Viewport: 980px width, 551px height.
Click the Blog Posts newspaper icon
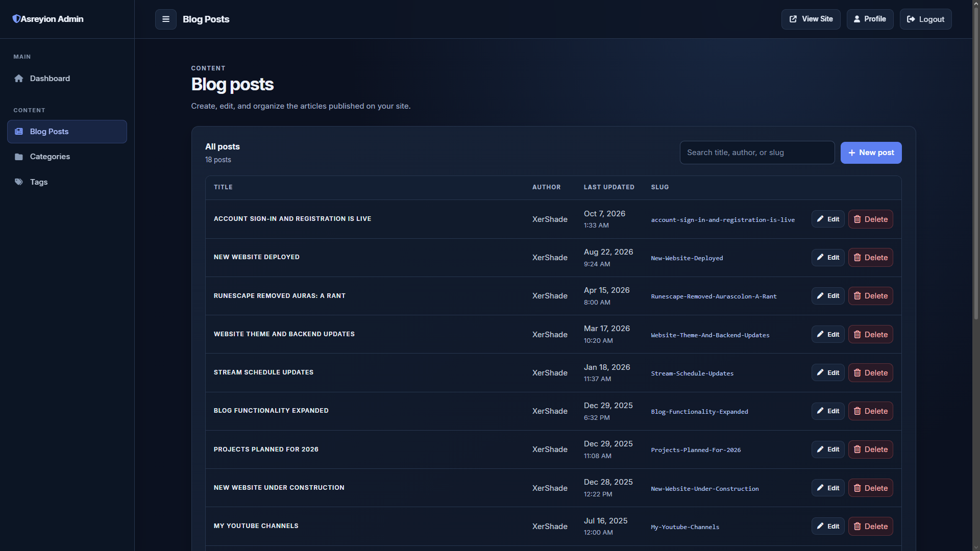(19, 132)
